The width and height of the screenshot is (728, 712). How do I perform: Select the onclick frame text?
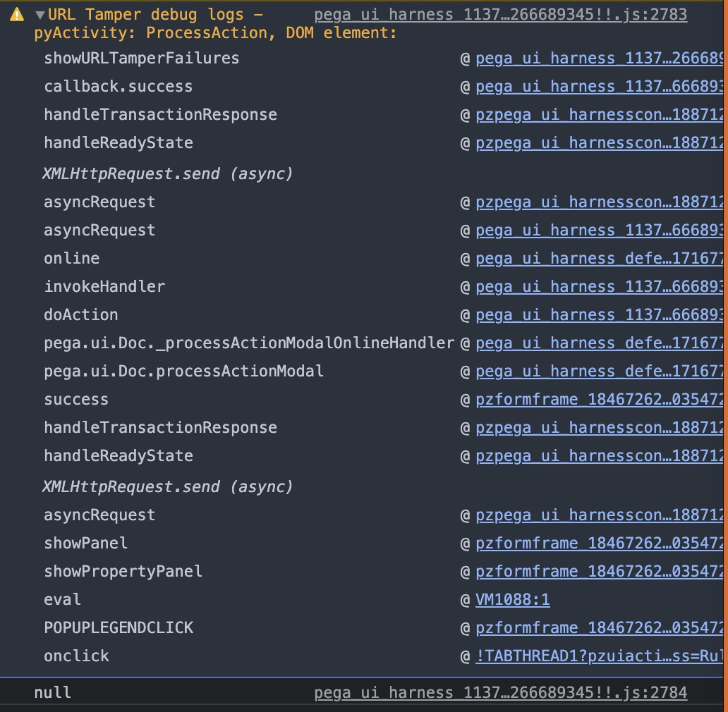click(77, 656)
